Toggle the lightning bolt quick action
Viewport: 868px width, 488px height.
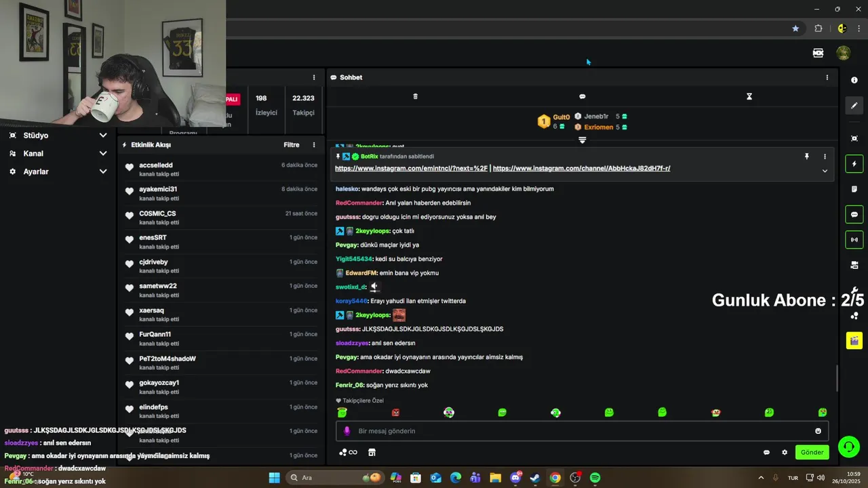click(854, 164)
